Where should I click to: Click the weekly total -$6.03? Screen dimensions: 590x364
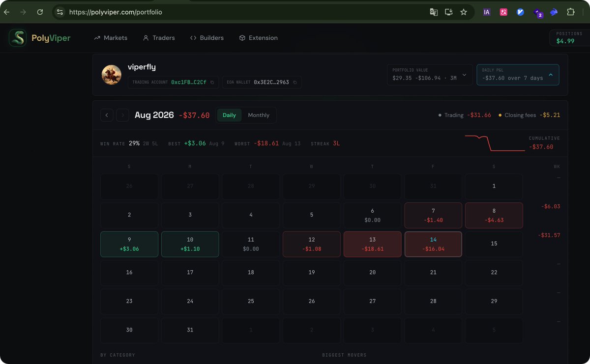tap(550, 206)
